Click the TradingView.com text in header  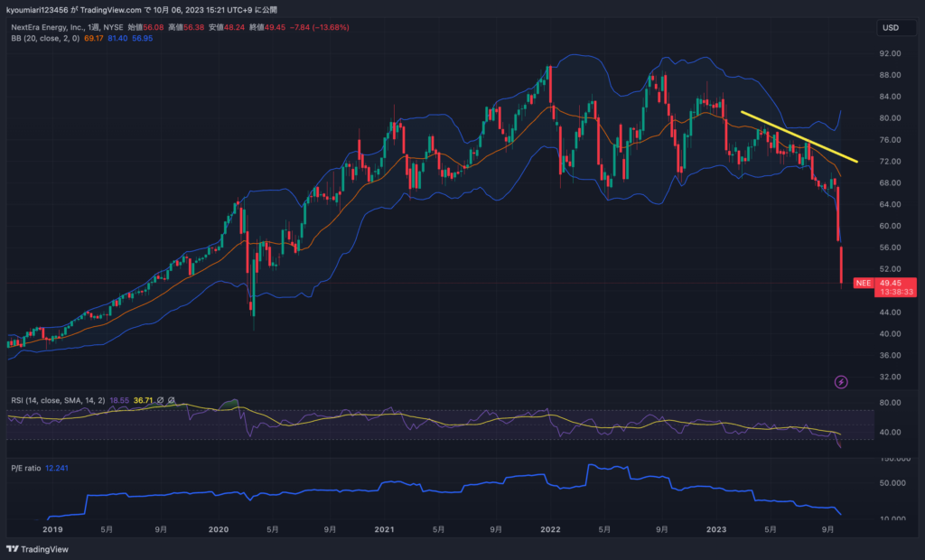point(110,10)
